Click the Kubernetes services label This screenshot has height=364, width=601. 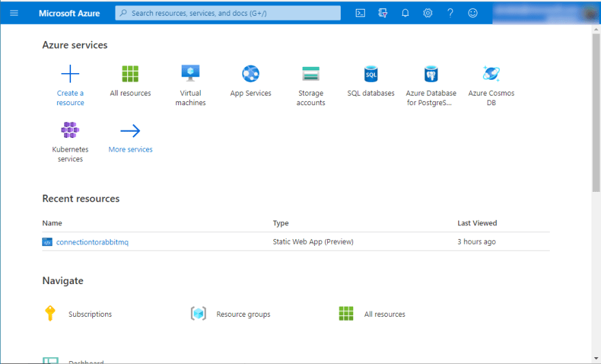point(70,154)
